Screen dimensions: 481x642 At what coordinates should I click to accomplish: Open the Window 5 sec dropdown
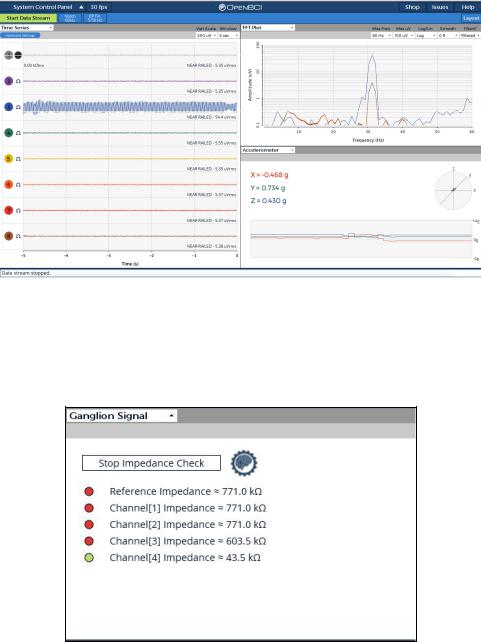pos(228,36)
